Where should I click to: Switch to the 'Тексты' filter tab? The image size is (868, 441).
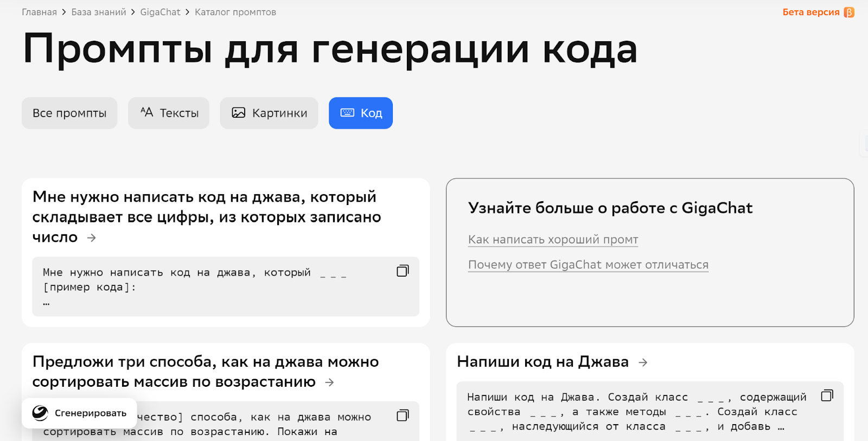[x=169, y=113]
